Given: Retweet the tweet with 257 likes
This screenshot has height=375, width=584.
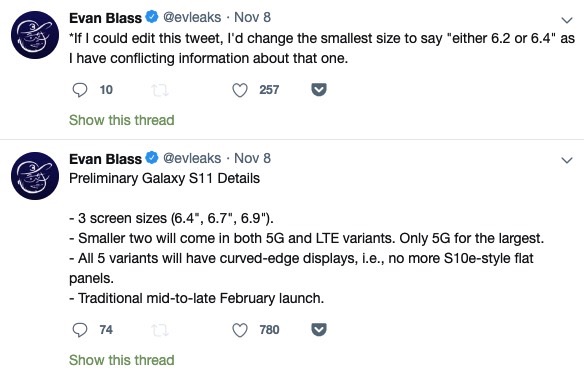Looking at the screenshot, I should point(160,90).
